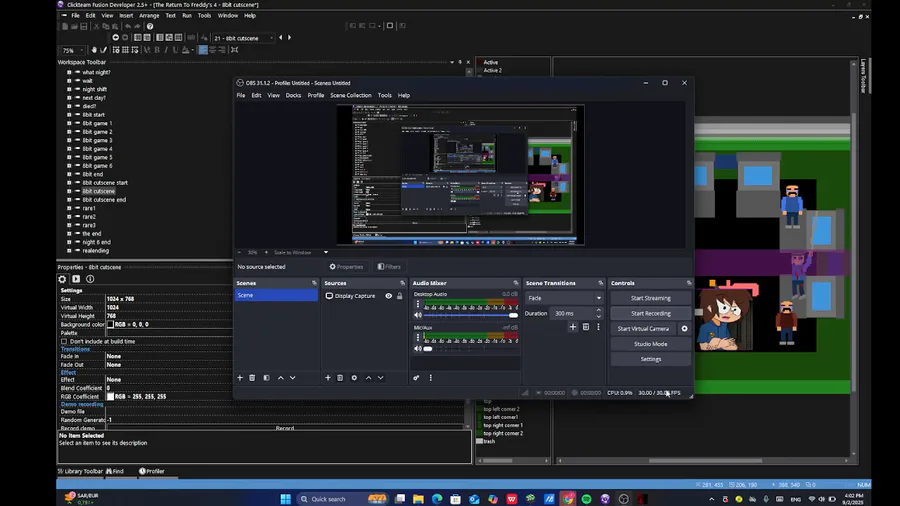The width and height of the screenshot is (900, 506).
Task: Undock the Audio Mixer panel
Action: click(515, 283)
